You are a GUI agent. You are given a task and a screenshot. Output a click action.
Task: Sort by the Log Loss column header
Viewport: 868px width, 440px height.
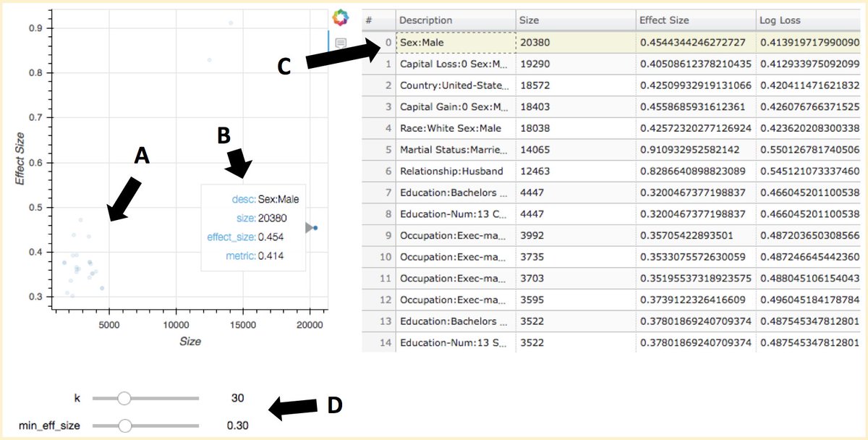click(807, 21)
